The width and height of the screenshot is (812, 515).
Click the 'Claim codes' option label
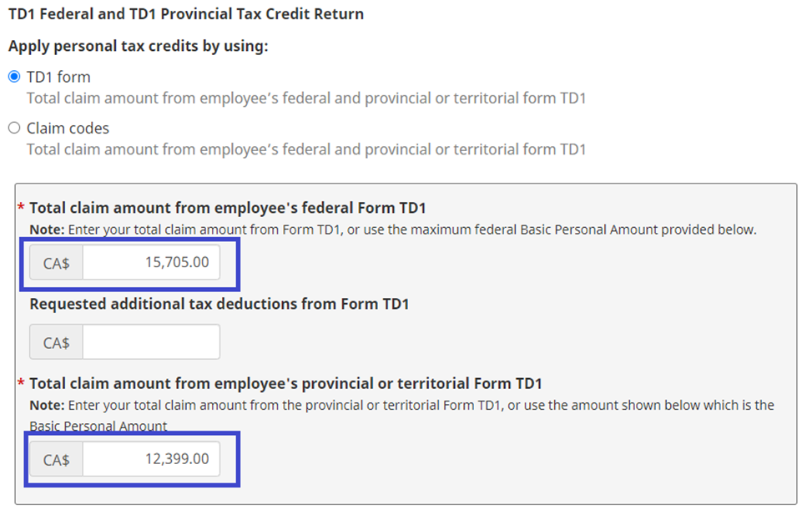pyautogui.click(x=68, y=129)
